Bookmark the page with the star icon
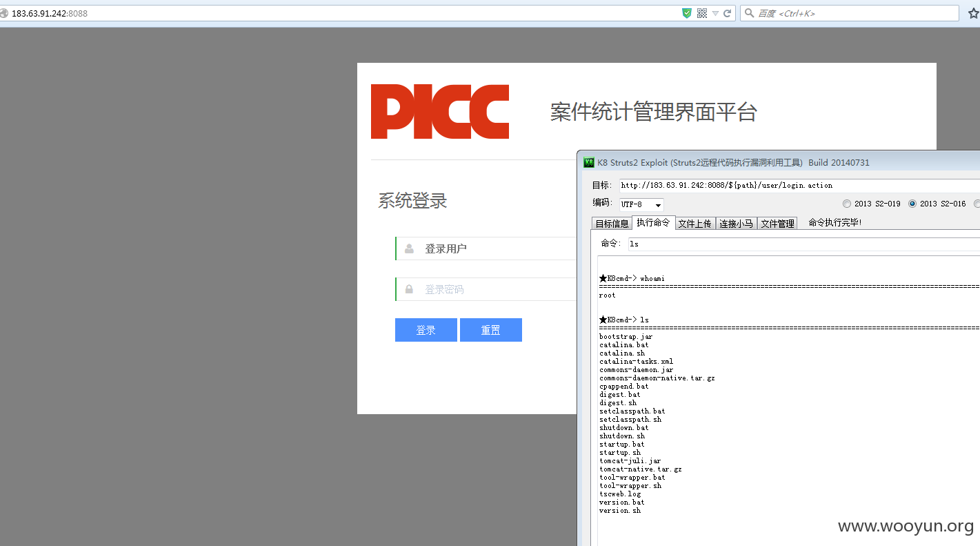Image resolution: width=980 pixels, height=546 pixels. (973, 13)
